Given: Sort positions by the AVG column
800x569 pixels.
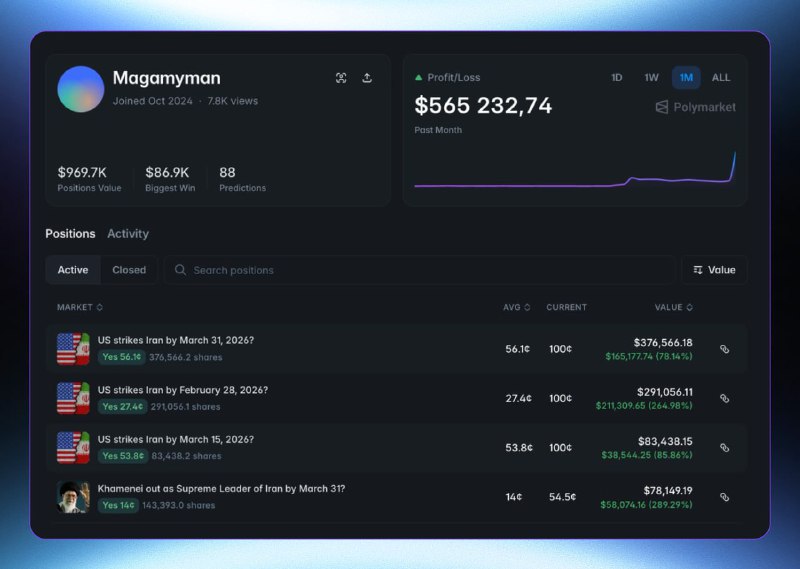Looking at the screenshot, I should click(x=516, y=307).
